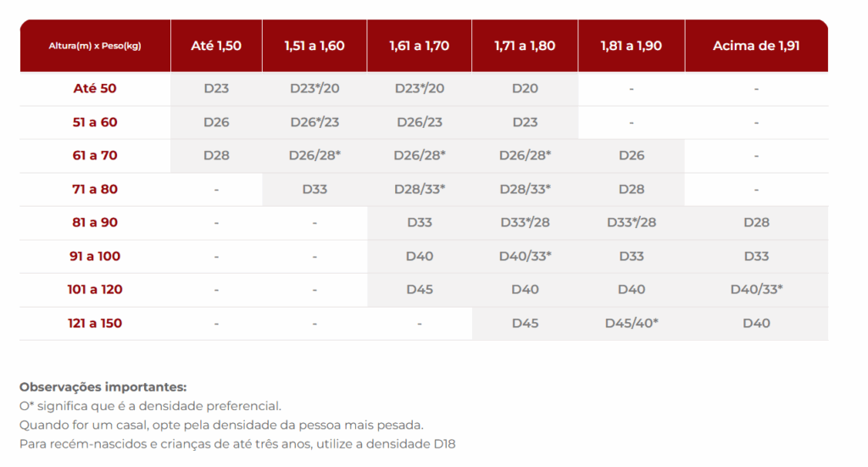Click the '1,81 a 1,90' column header

pos(632,46)
